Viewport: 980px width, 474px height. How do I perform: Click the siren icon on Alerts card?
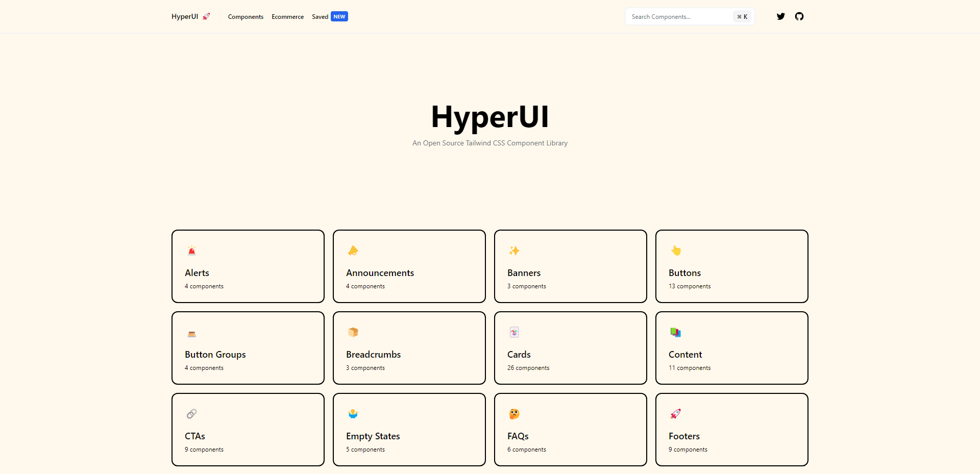191,251
